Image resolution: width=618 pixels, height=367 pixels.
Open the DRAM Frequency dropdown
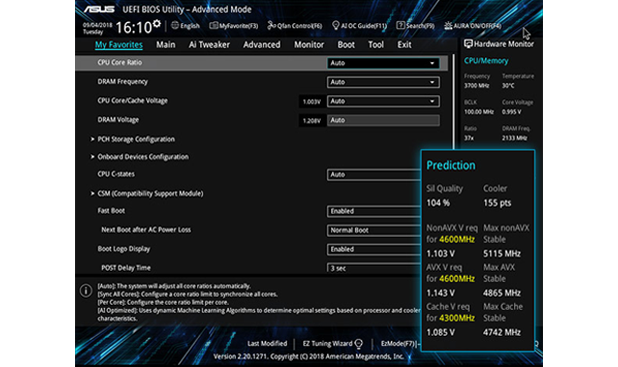pos(383,82)
